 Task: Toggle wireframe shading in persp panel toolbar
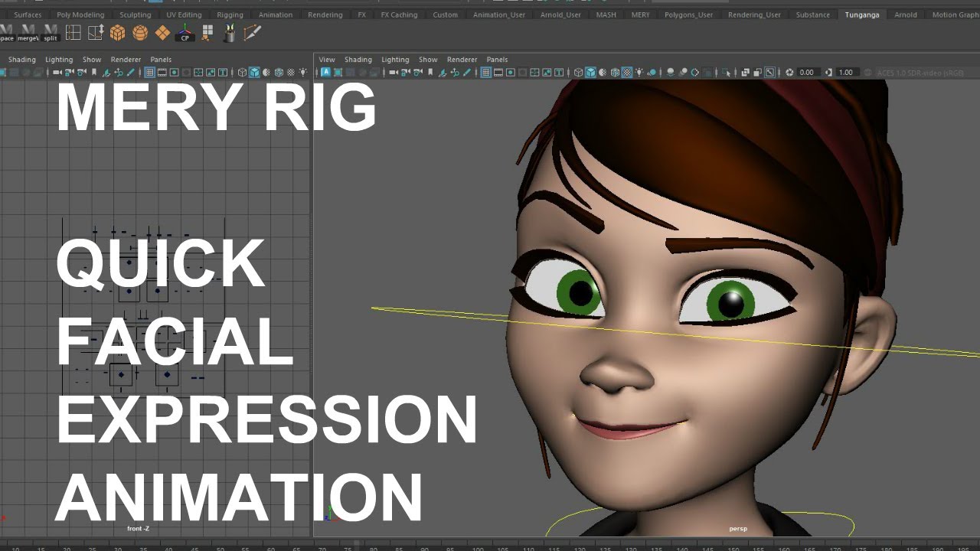578,73
